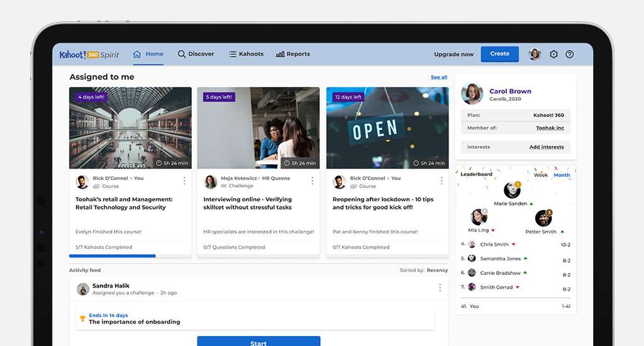Image resolution: width=644 pixels, height=346 pixels.
Task: Click the Create button
Action: [x=499, y=54]
